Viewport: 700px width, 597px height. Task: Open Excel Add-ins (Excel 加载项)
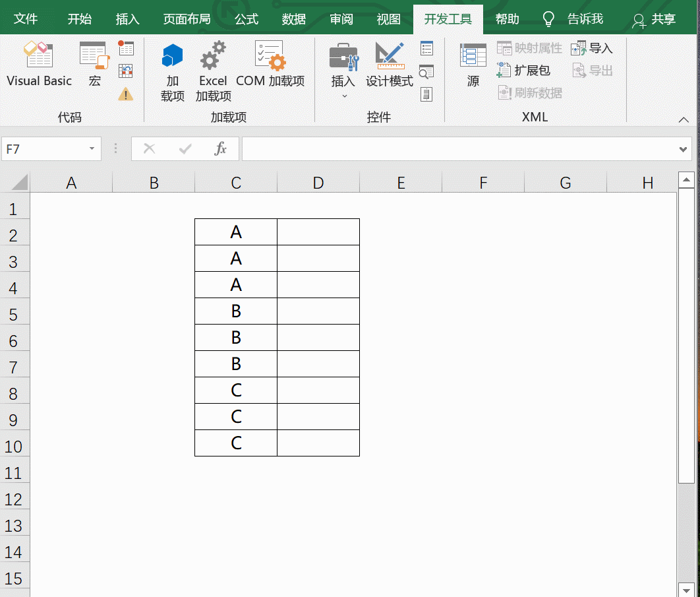coord(214,71)
